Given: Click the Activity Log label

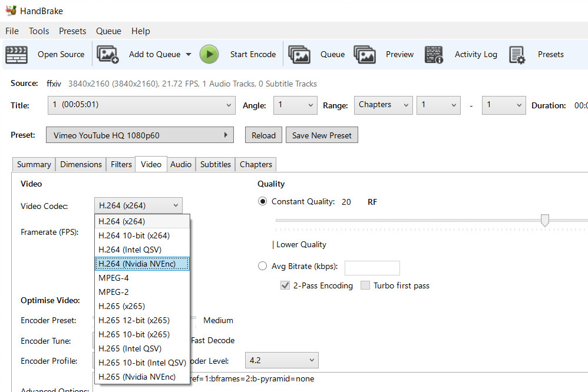Looking at the screenshot, I should (476, 54).
